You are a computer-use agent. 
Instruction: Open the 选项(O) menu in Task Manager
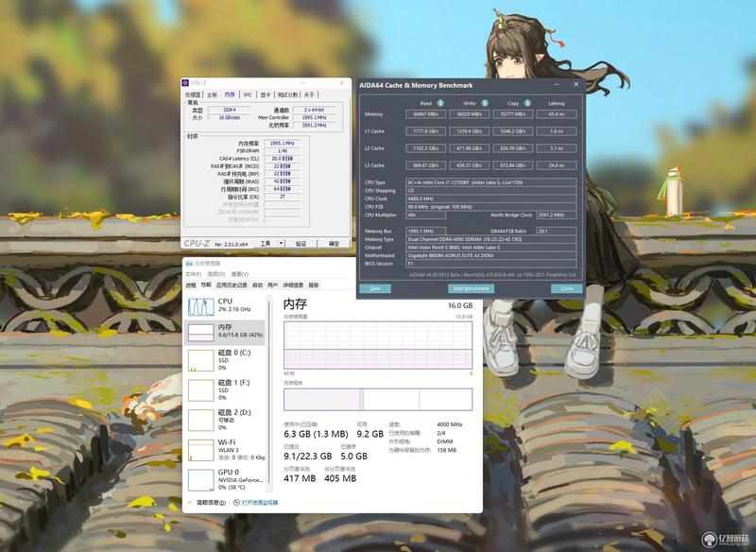(x=216, y=274)
